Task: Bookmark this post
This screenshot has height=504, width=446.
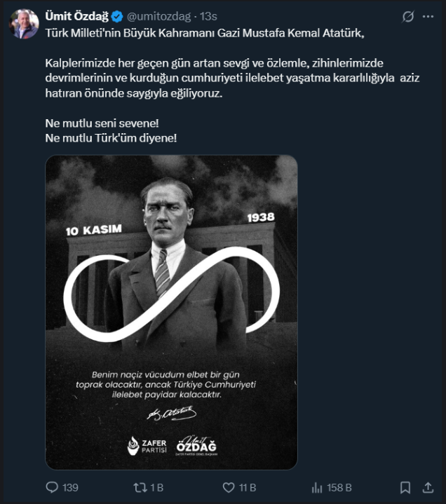Action: click(x=405, y=488)
